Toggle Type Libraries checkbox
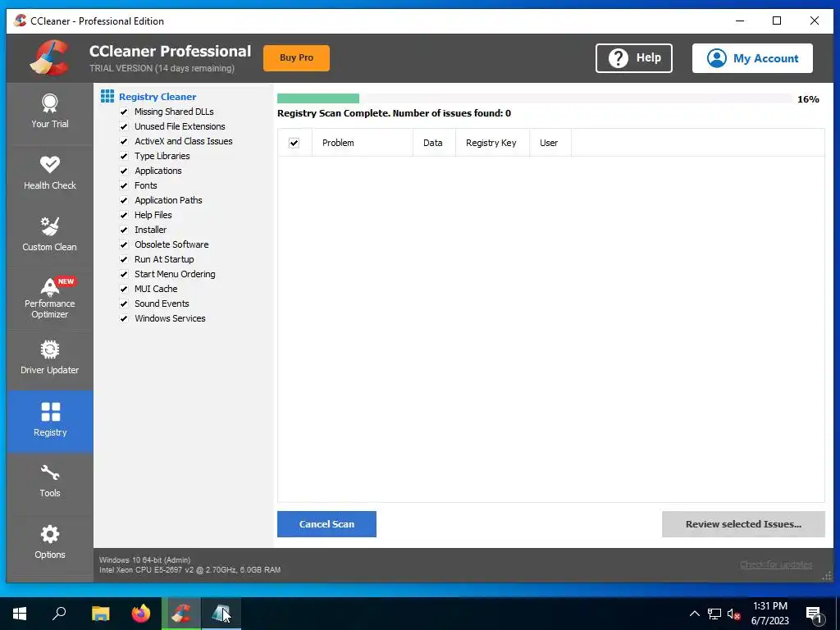 124,156
